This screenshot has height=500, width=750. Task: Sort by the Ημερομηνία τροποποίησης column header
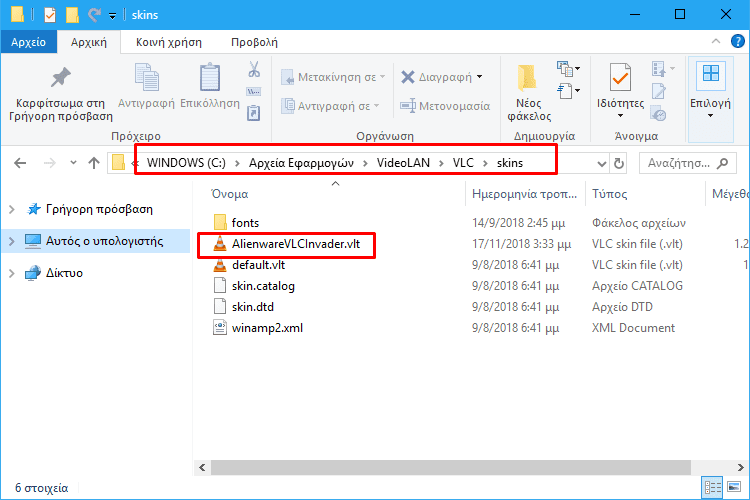click(525, 194)
